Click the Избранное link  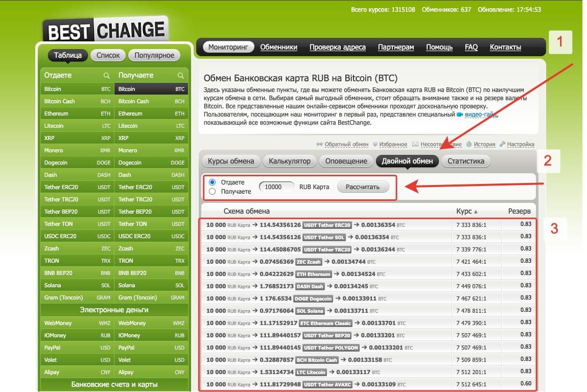pos(393,145)
